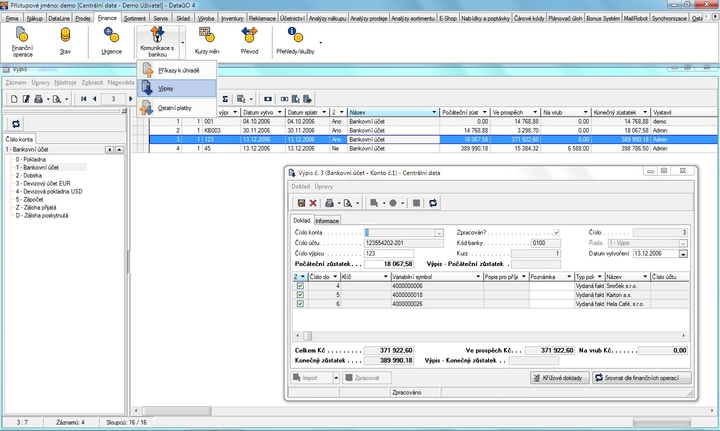Refresh the account side panel

tap(16, 123)
